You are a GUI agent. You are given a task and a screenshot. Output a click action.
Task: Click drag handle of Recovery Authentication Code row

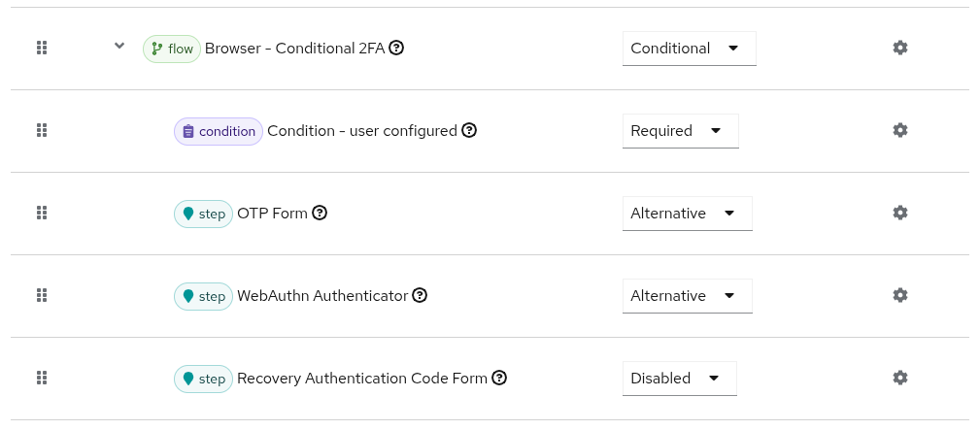click(42, 378)
